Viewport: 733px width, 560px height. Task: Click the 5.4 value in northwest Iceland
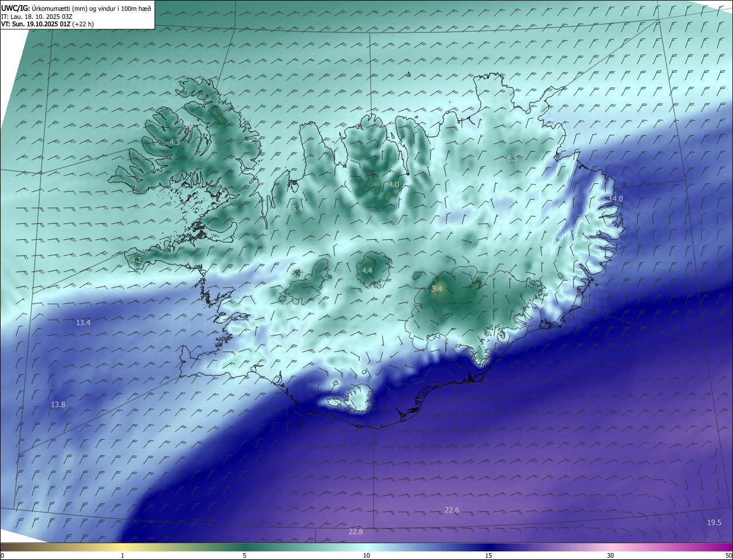point(297,209)
